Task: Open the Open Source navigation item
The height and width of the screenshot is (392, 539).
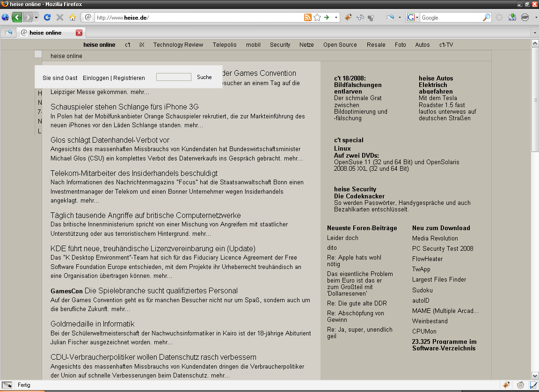Action: tap(340, 44)
